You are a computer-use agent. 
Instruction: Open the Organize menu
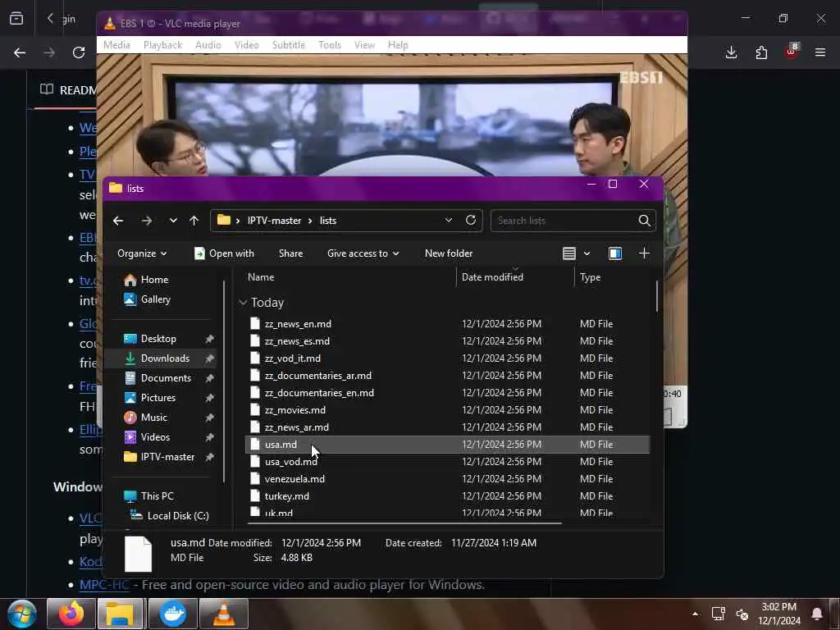pyautogui.click(x=142, y=253)
